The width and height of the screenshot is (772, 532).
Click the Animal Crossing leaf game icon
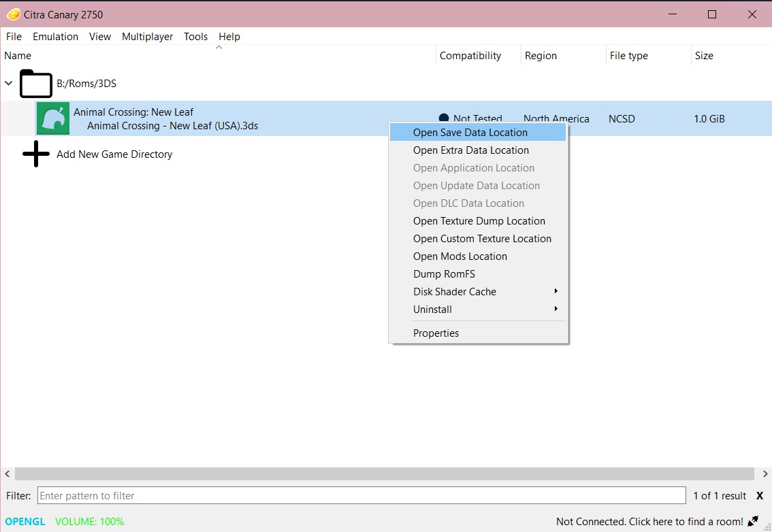pyautogui.click(x=53, y=118)
